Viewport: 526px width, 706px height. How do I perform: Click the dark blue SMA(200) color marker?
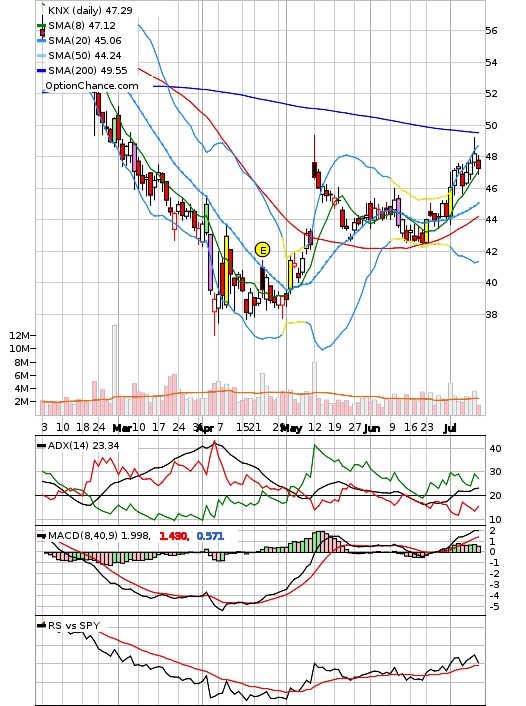41,71
